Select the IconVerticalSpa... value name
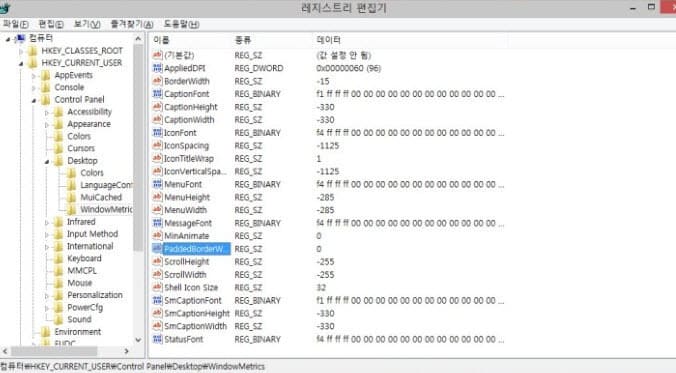 coord(195,172)
